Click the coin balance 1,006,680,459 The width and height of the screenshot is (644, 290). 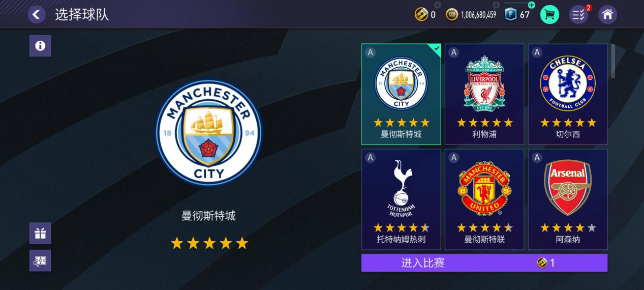471,15
